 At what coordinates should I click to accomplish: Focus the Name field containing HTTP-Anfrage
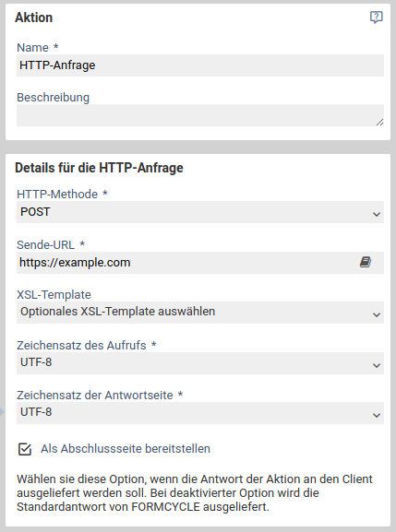point(200,65)
